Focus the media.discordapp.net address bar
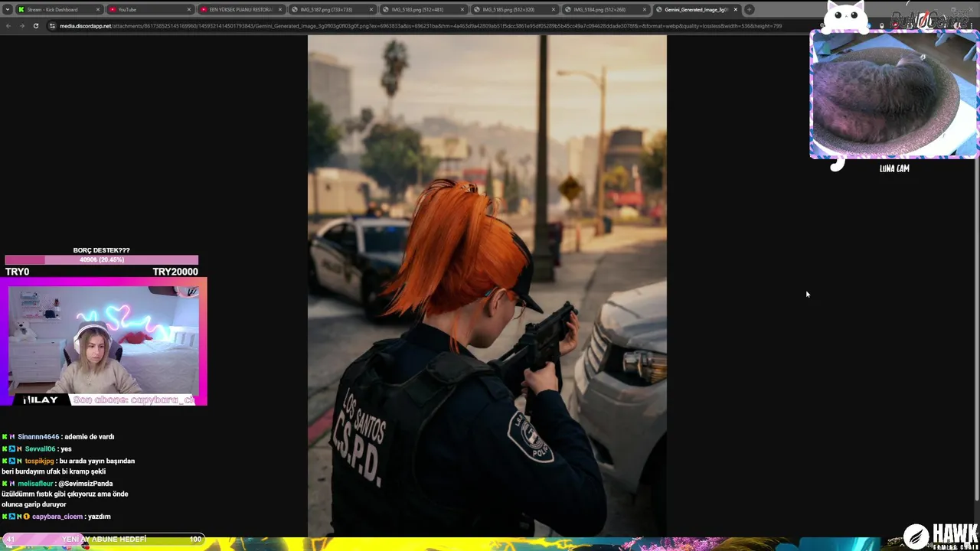 pyautogui.click(x=421, y=26)
